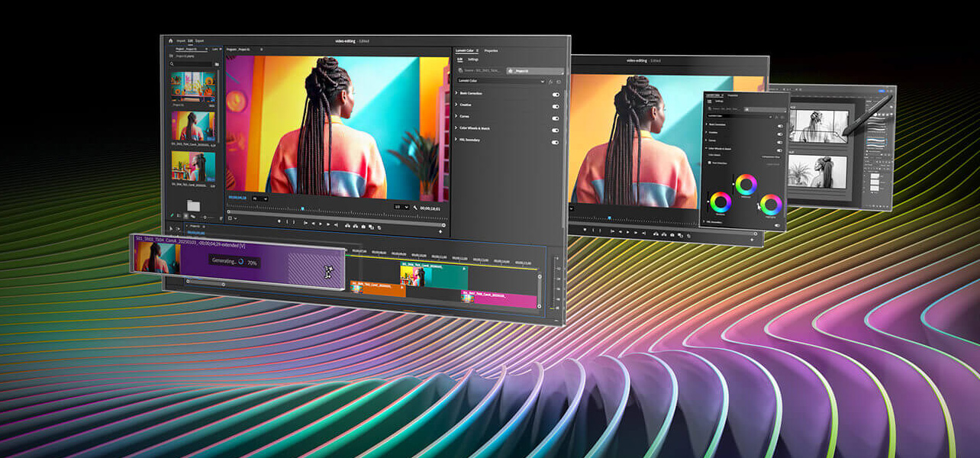Open the Export workspace tab
980x458 pixels.
coord(199,41)
